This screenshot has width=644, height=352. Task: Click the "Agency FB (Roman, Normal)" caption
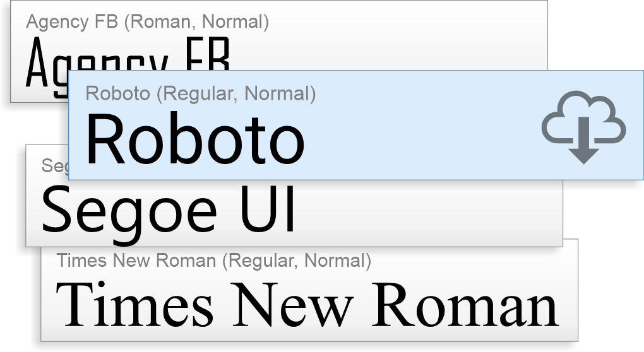pyautogui.click(x=148, y=21)
